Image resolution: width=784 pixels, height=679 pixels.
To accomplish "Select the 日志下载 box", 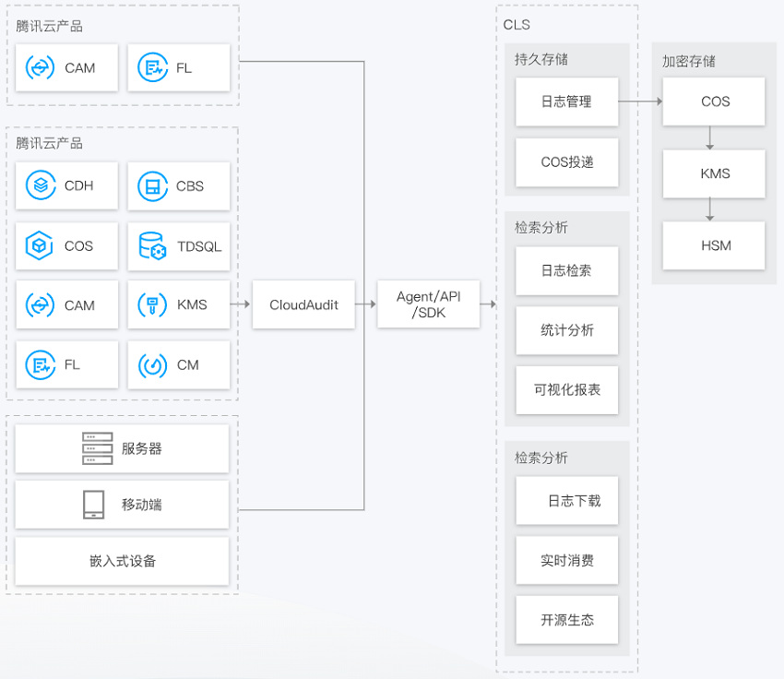I will point(567,501).
